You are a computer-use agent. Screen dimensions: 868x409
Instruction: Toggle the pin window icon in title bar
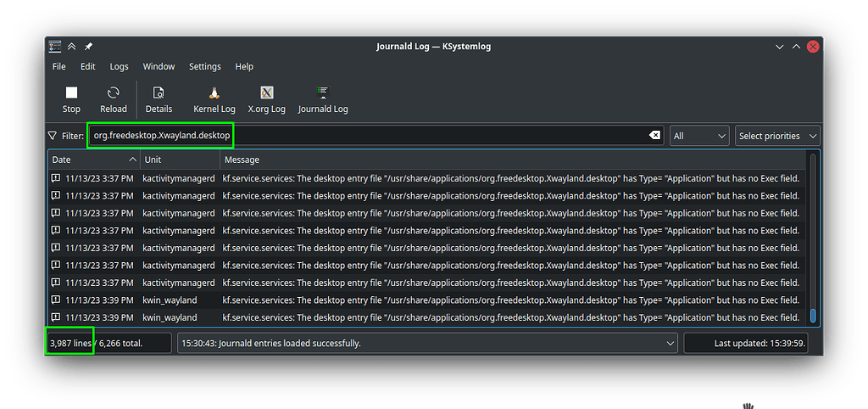pos(89,47)
